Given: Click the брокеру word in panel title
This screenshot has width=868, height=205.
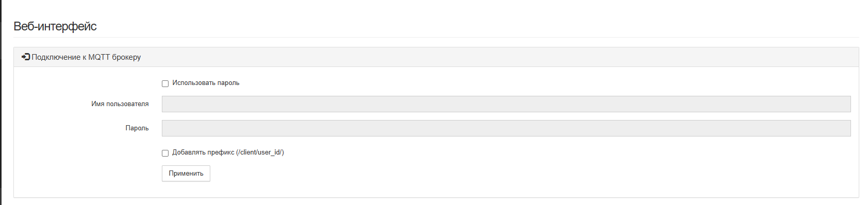Looking at the screenshot, I should (127, 57).
